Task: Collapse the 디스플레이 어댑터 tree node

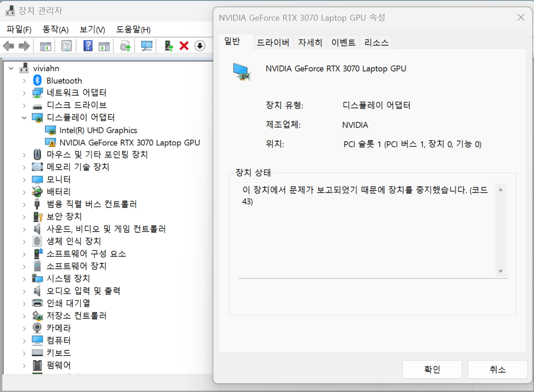Action: coord(24,118)
